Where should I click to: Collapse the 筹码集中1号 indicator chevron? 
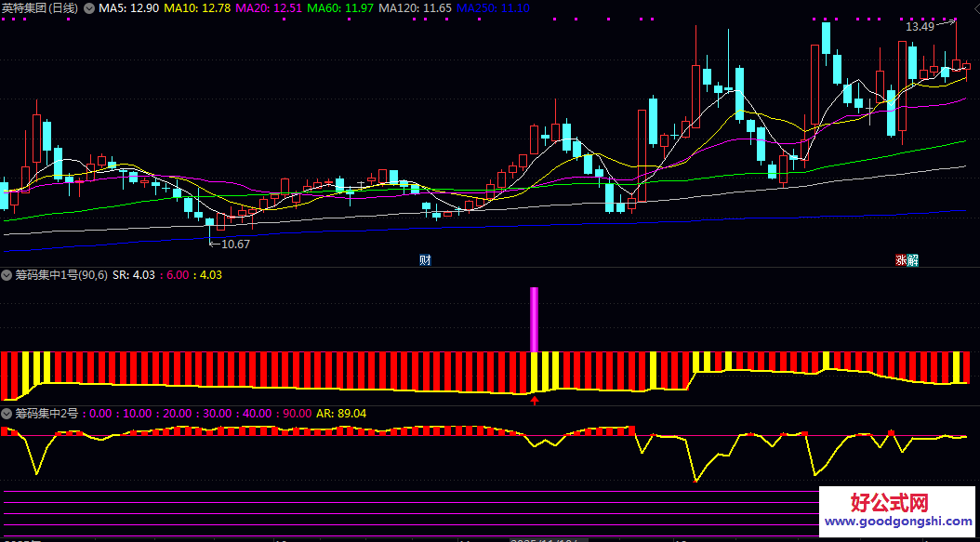[7, 275]
